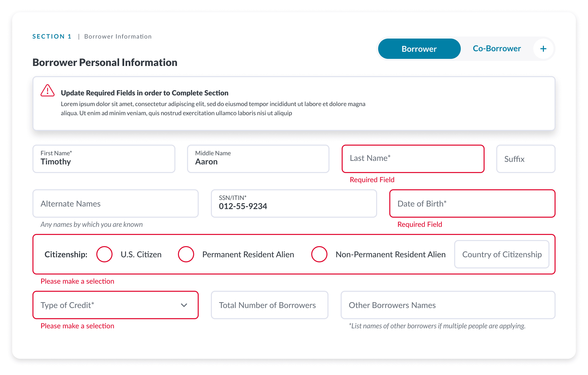Edit the SSN/ITIN field
Viewport: 588px width, 375px height.
click(x=293, y=203)
